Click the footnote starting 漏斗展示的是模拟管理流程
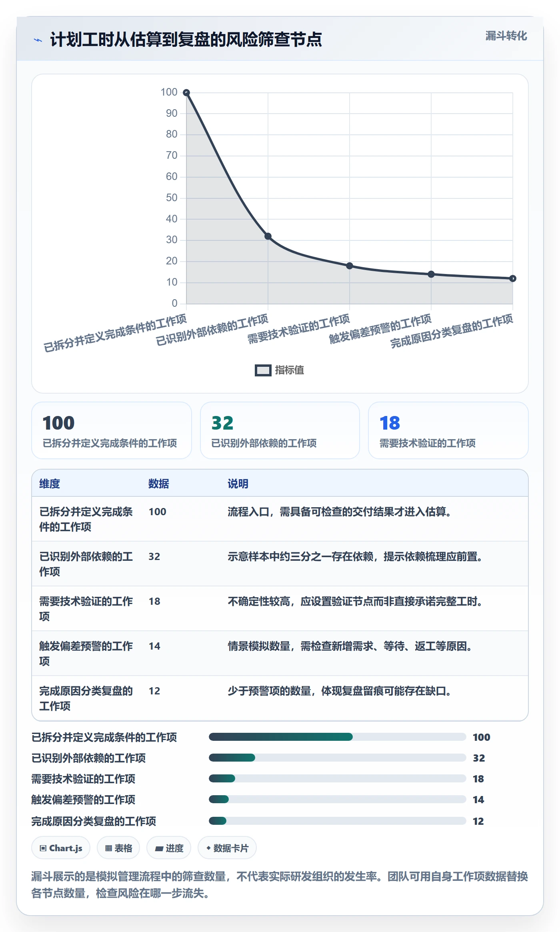 [x=280, y=885]
